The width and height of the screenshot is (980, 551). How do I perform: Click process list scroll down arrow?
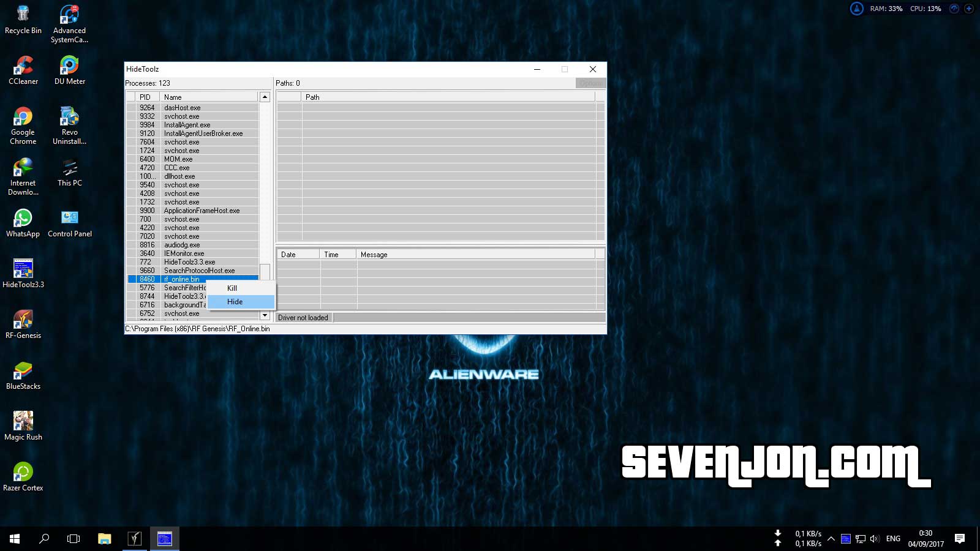click(265, 315)
